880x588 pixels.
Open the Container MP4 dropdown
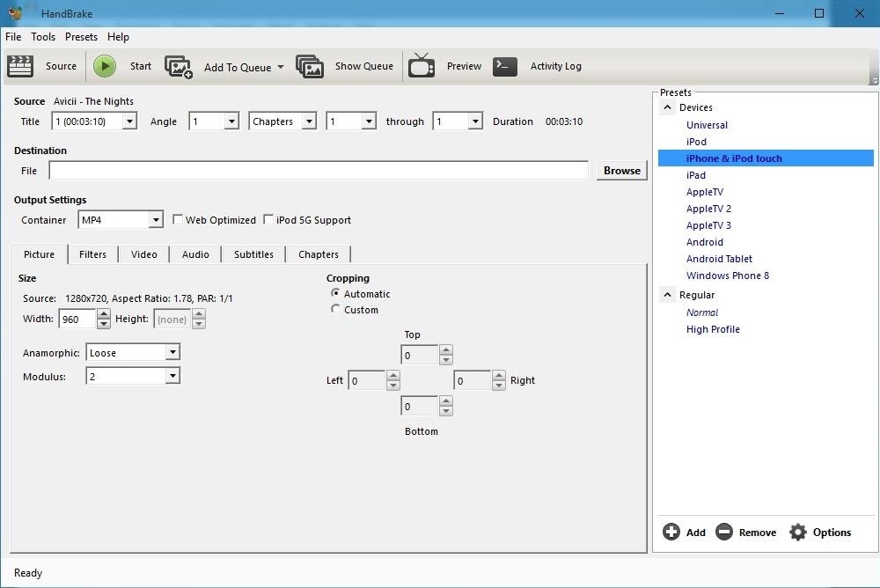point(156,219)
